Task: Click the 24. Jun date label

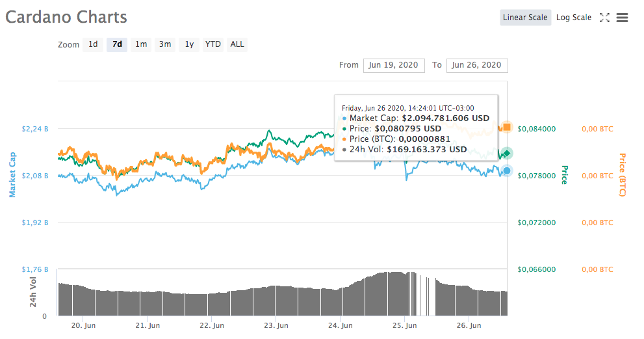Action: click(x=341, y=325)
